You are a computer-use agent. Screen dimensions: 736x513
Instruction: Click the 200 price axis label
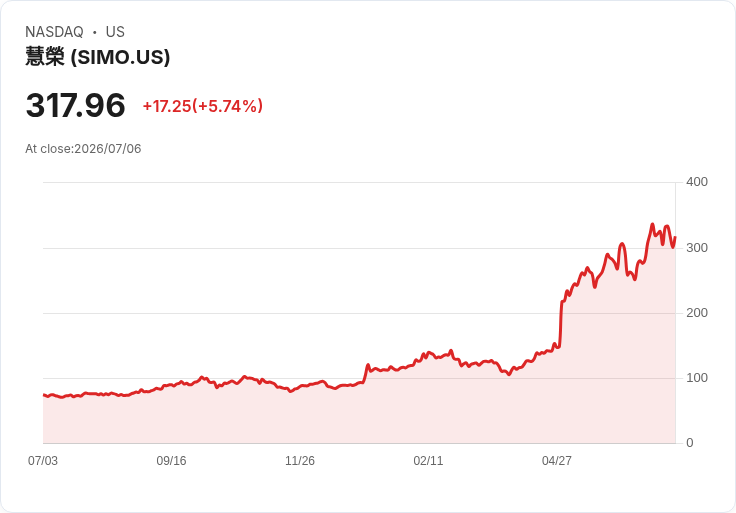point(697,313)
